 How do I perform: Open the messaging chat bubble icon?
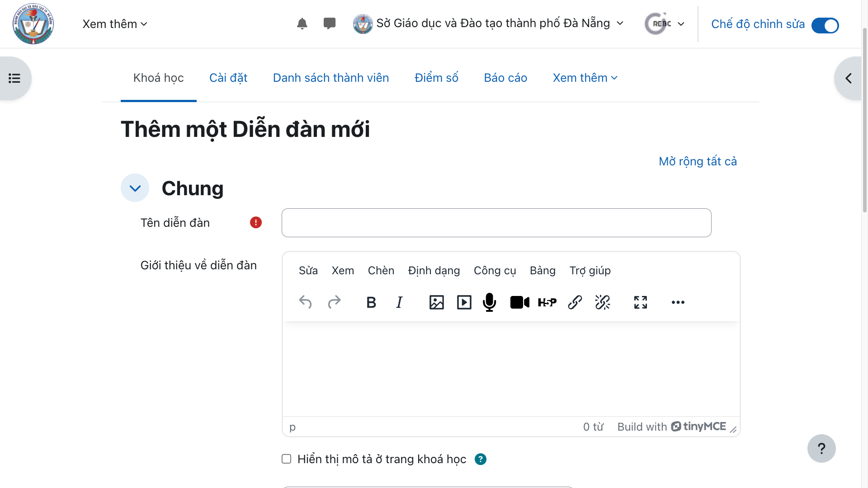330,23
